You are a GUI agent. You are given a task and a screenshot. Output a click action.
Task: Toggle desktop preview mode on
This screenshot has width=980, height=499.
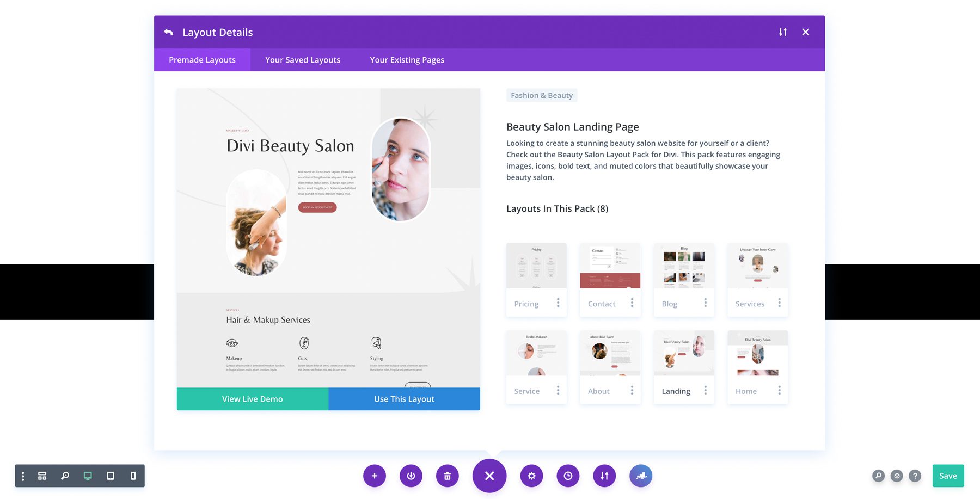88,476
